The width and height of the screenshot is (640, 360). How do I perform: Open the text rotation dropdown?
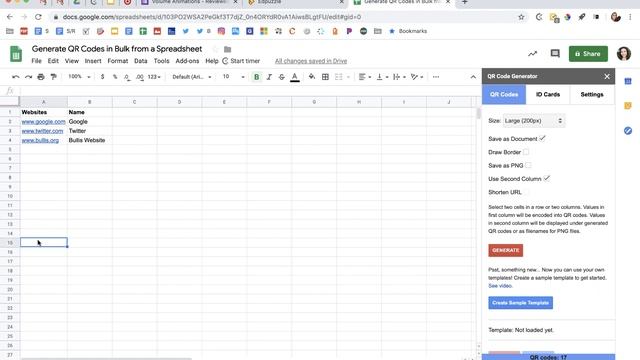(x=416, y=77)
